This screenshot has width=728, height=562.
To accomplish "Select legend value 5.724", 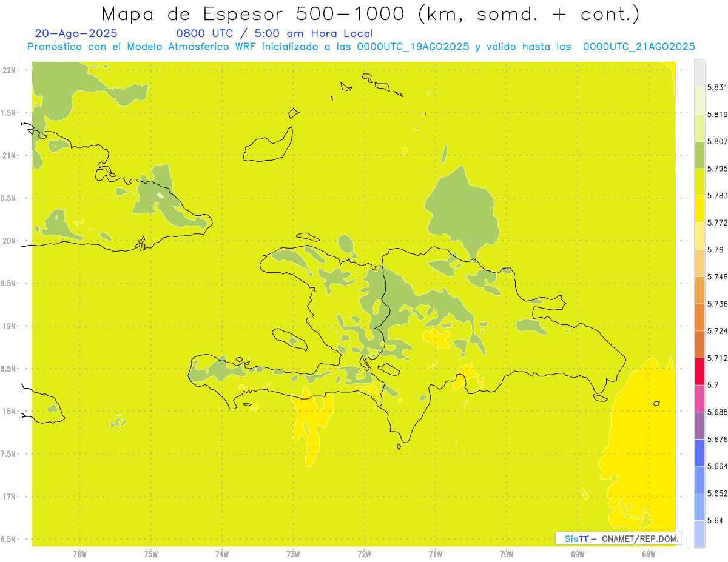I will point(716,331).
